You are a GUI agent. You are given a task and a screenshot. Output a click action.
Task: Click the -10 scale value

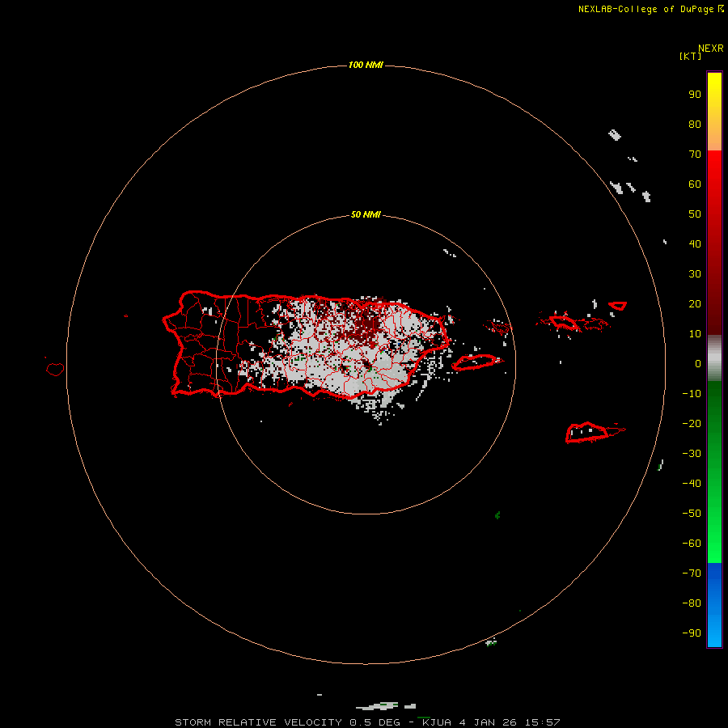pos(692,394)
